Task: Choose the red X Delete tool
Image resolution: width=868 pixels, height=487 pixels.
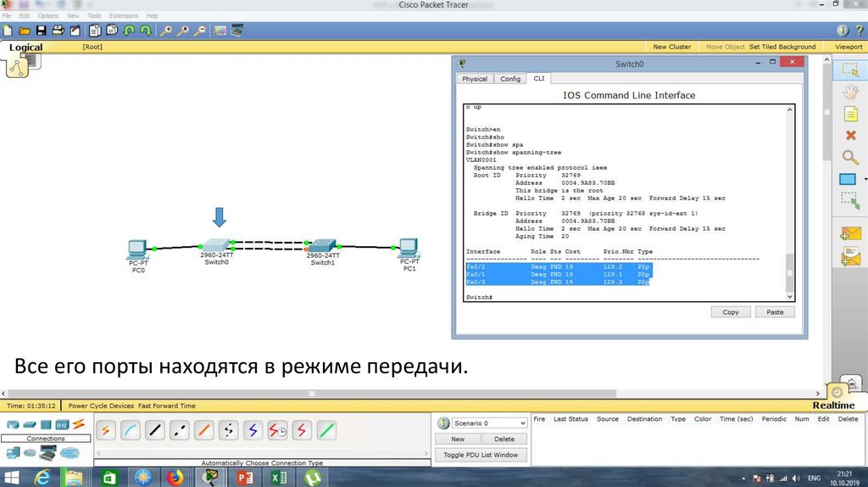Action: click(x=850, y=135)
